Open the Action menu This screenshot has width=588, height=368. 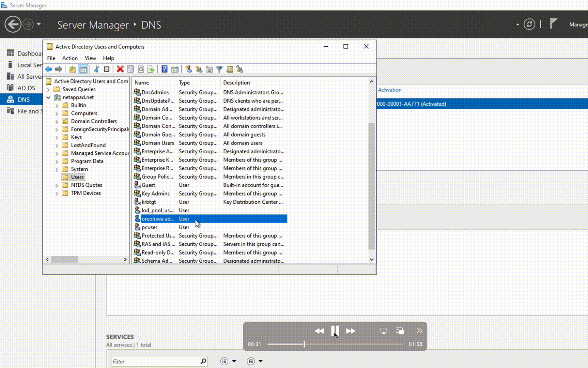(69, 58)
